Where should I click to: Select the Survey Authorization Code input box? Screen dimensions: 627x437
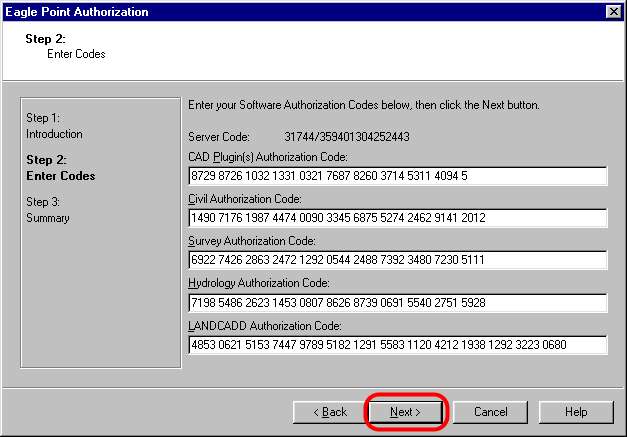tap(397, 260)
